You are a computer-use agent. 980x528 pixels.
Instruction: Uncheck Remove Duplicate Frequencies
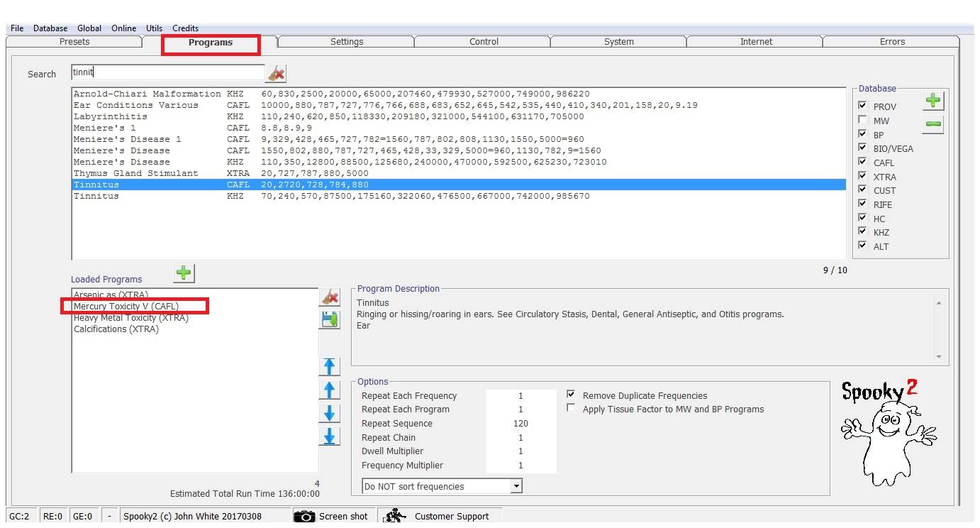click(571, 395)
